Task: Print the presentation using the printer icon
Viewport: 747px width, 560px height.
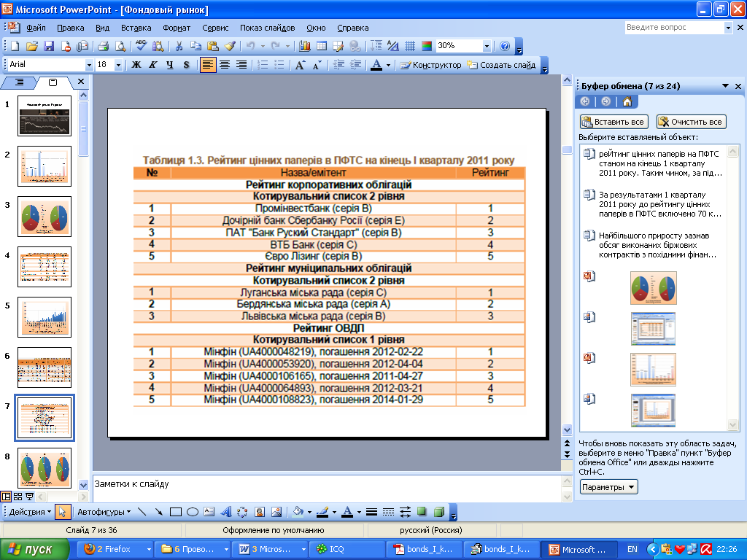Action: coord(103,46)
